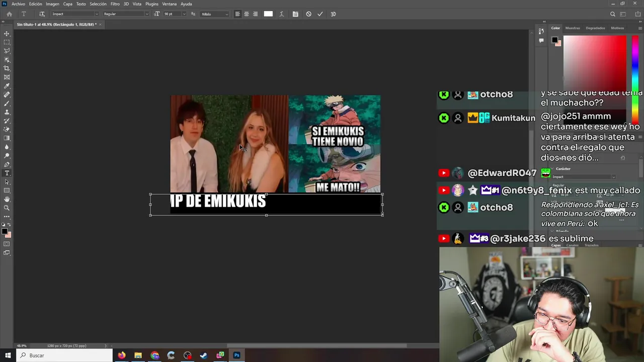Change the screen mode
The width and height of the screenshot is (644, 362).
tap(7, 253)
